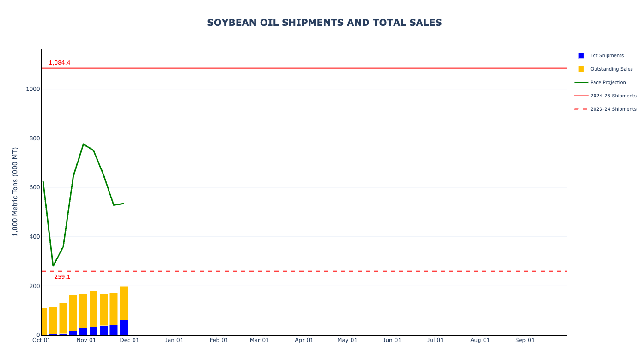
Task: Click the 259.1 red annotation label
Action: 62,277
